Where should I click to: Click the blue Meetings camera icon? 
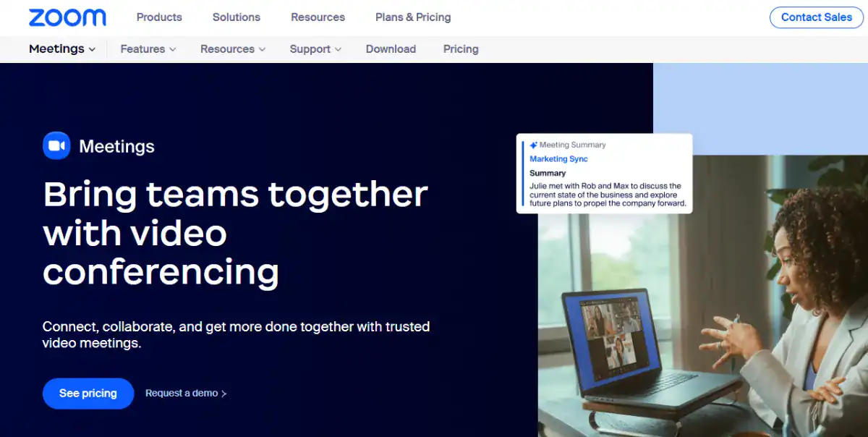tap(56, 145)
